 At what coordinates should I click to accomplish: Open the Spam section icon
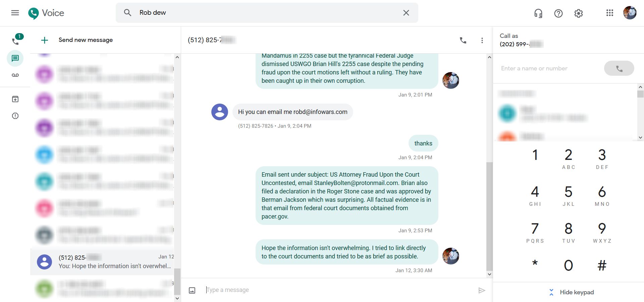pos(15,116)
